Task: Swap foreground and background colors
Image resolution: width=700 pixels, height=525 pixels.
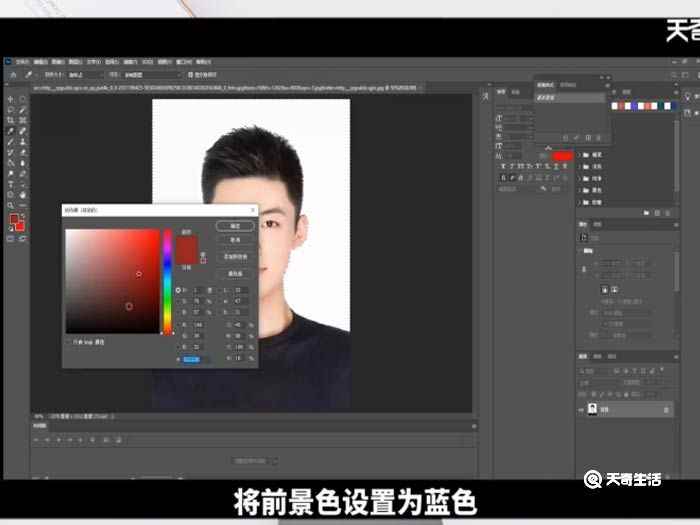Action: point(23,215)
